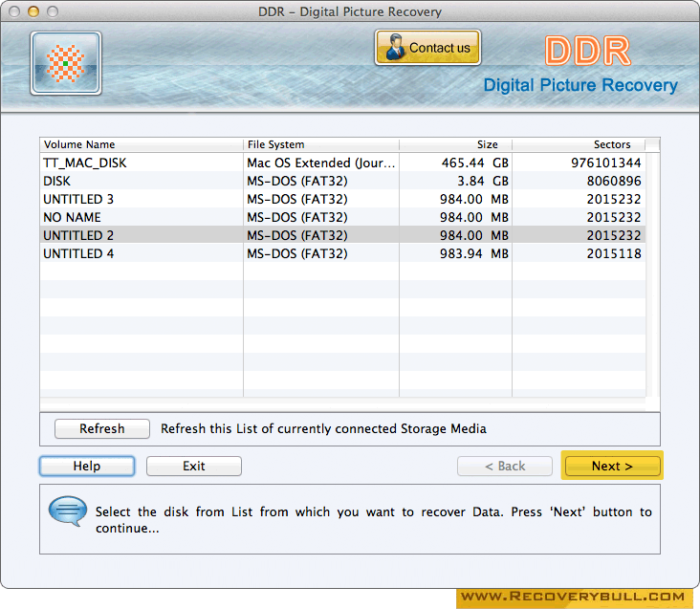Click the zoom window button in title bar

[53, 11]
